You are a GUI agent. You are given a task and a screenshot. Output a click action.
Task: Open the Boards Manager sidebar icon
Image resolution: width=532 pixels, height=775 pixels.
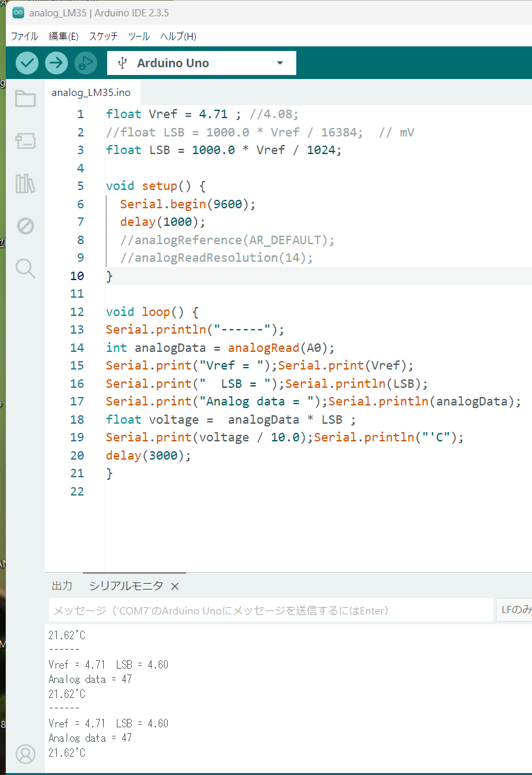[25, 141]
